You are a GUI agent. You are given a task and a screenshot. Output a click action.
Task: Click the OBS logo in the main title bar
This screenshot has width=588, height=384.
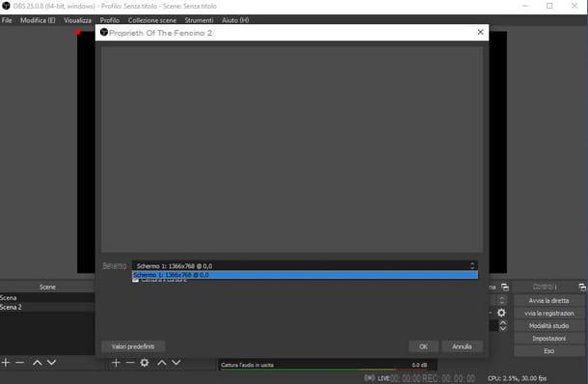6,6
